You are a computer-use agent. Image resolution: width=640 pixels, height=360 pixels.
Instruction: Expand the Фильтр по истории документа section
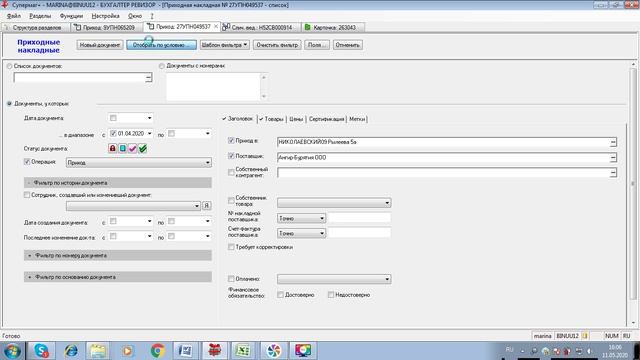coord(118,183)
